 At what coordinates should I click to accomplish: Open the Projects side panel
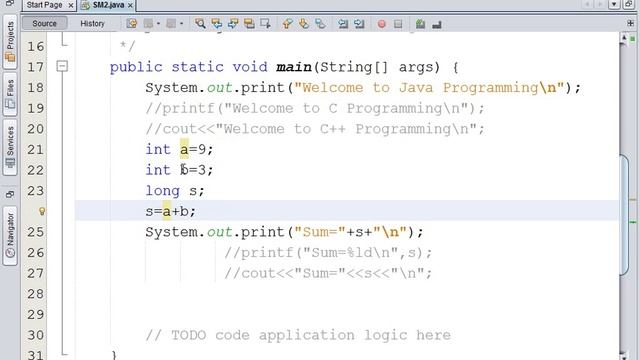click(10, 41)
